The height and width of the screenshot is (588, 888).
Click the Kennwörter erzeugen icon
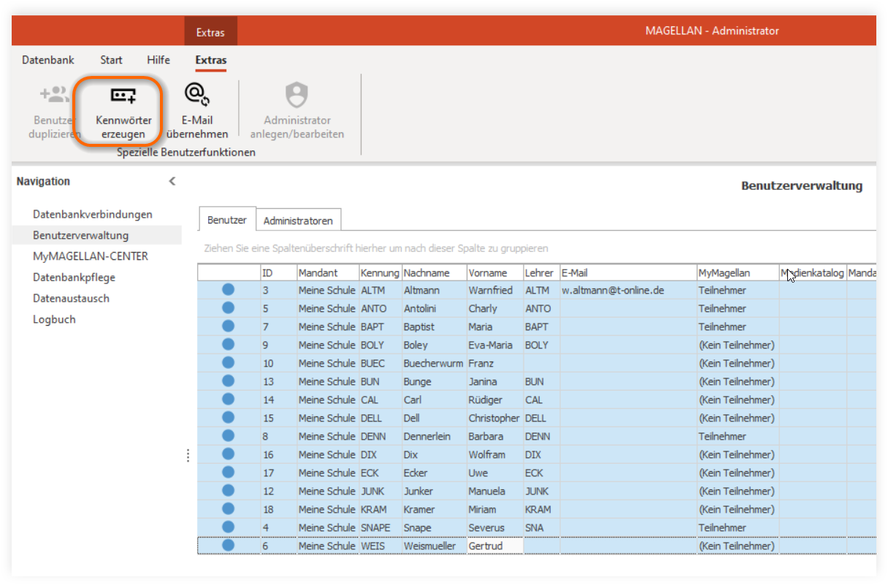click(123, 95)
